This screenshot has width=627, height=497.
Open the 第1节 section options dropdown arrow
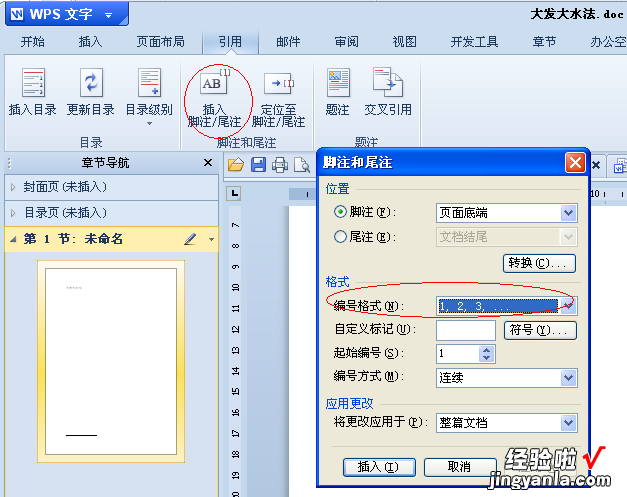(x=212, y=240)
